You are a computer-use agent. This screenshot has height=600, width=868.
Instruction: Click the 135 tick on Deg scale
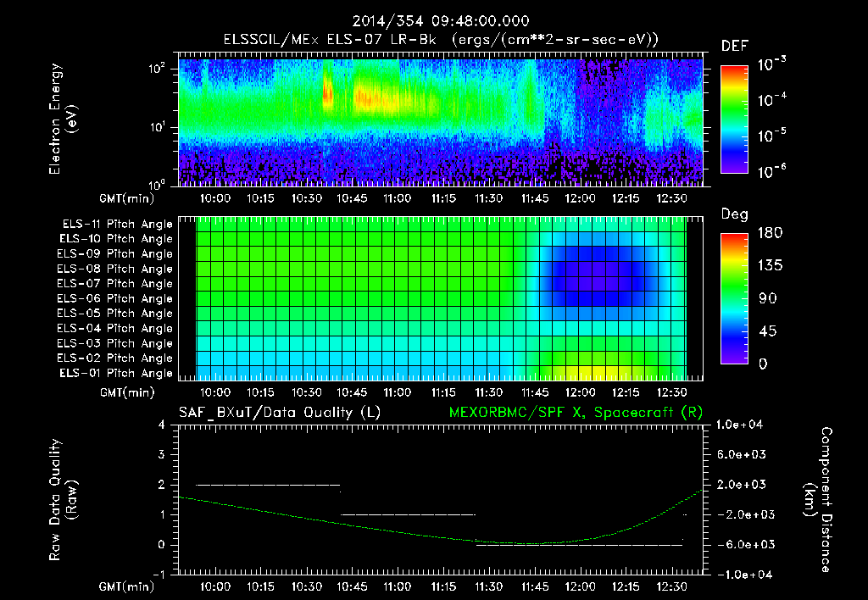(771, 266)
